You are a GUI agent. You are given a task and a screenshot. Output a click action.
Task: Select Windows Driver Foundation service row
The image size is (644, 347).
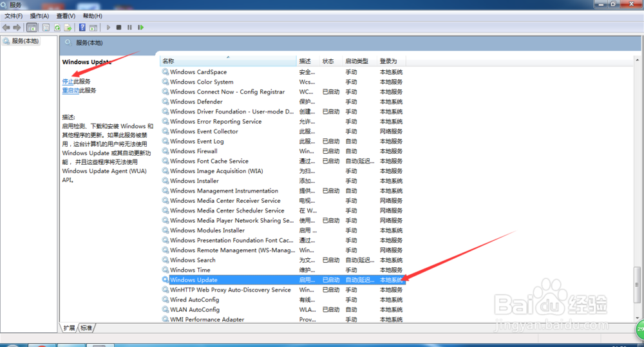[283, 111]
